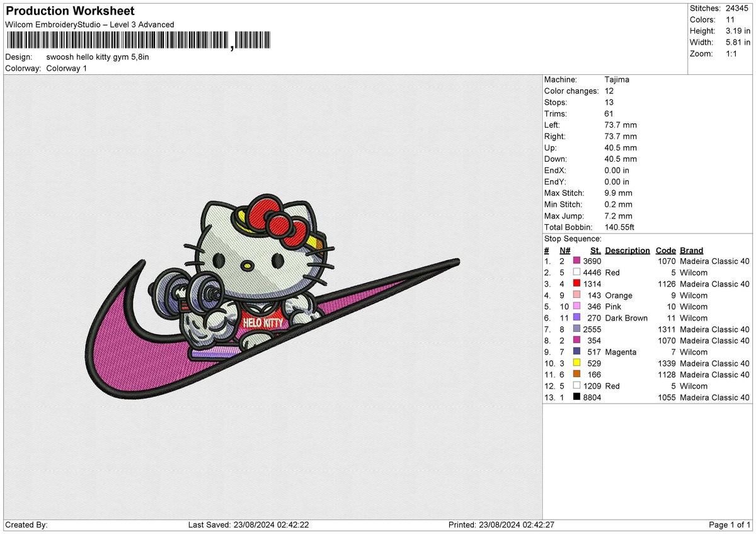Image resolution: width=756 pixels, height=534 pixels.
Task: Click the red 1314 swatch in row 3
Action: point(577,283)
